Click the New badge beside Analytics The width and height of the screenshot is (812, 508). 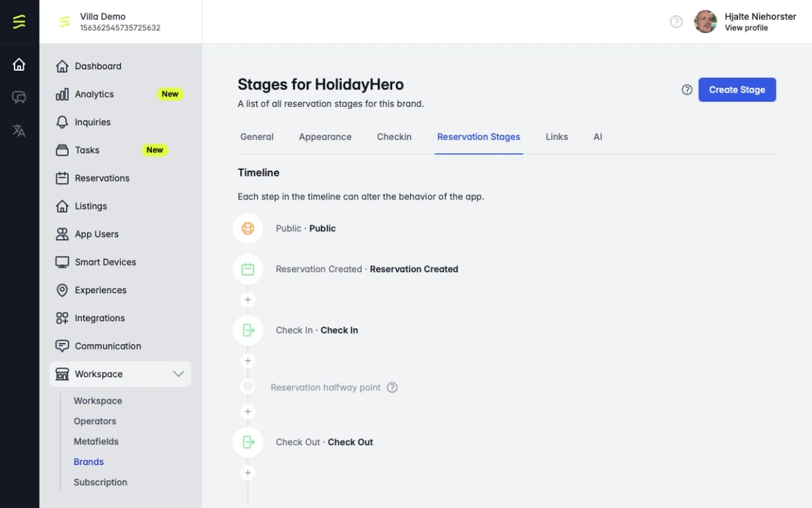tap(170, 94)
